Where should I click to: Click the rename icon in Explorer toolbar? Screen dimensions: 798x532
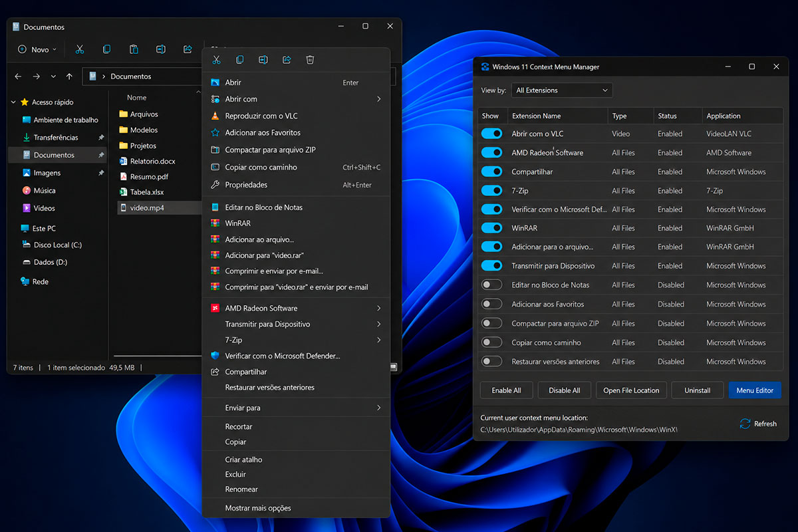160,49
